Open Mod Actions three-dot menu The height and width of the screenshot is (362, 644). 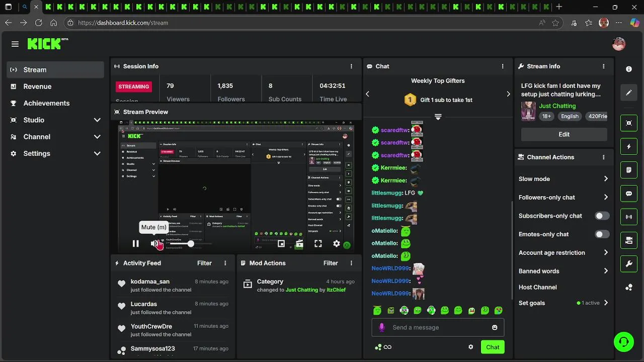(351, 263)
